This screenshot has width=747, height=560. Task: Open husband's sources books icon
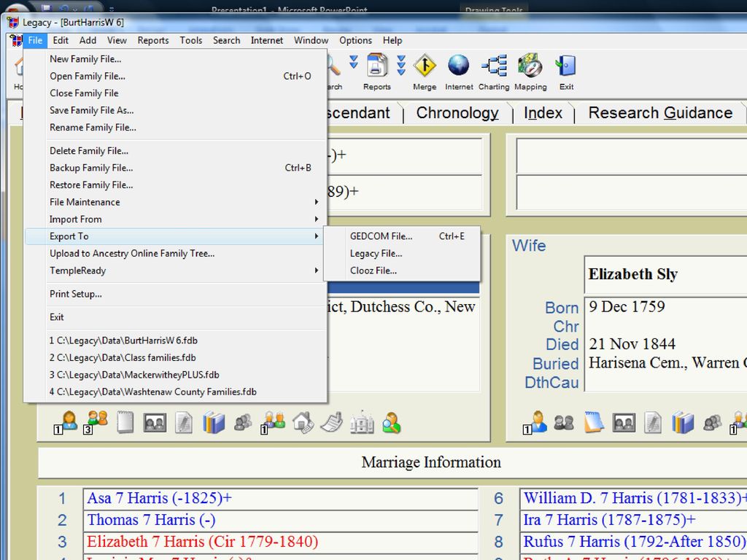coord(214,423)
